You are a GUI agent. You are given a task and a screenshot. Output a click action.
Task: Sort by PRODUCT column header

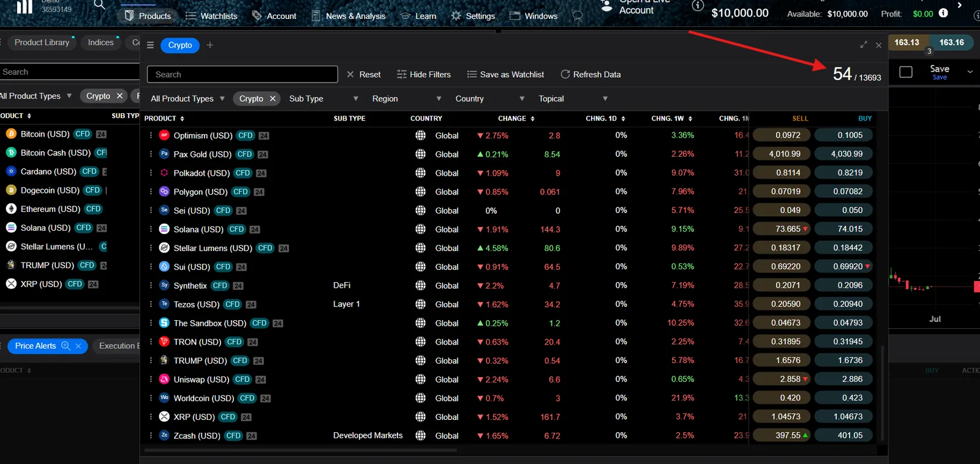tap(164, 118)
